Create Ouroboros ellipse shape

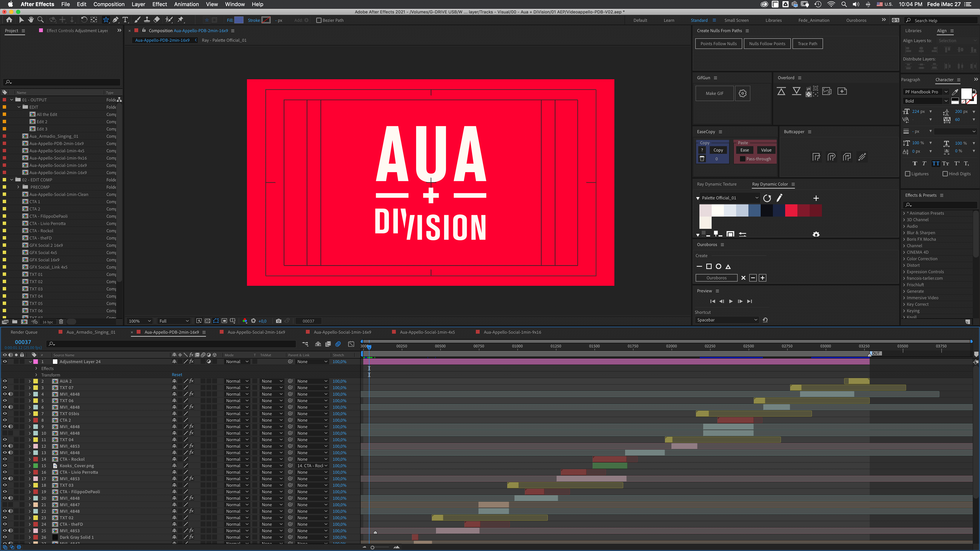718,267
